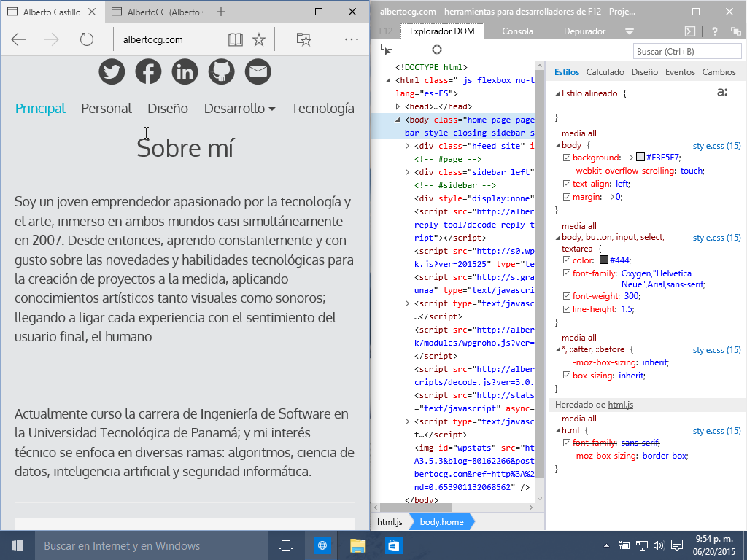Expand the div class sidebar left node

click(407, 172)
